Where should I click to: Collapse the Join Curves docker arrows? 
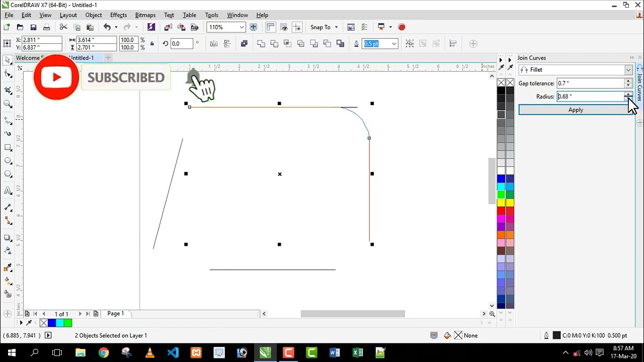click(632, 58)
